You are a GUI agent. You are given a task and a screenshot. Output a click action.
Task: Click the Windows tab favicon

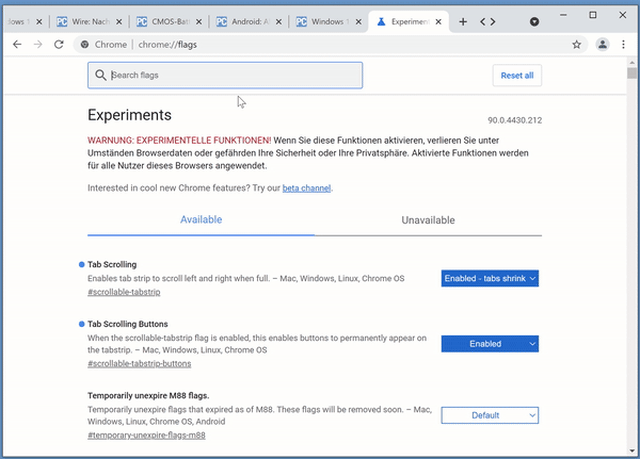tap(301, 22)
